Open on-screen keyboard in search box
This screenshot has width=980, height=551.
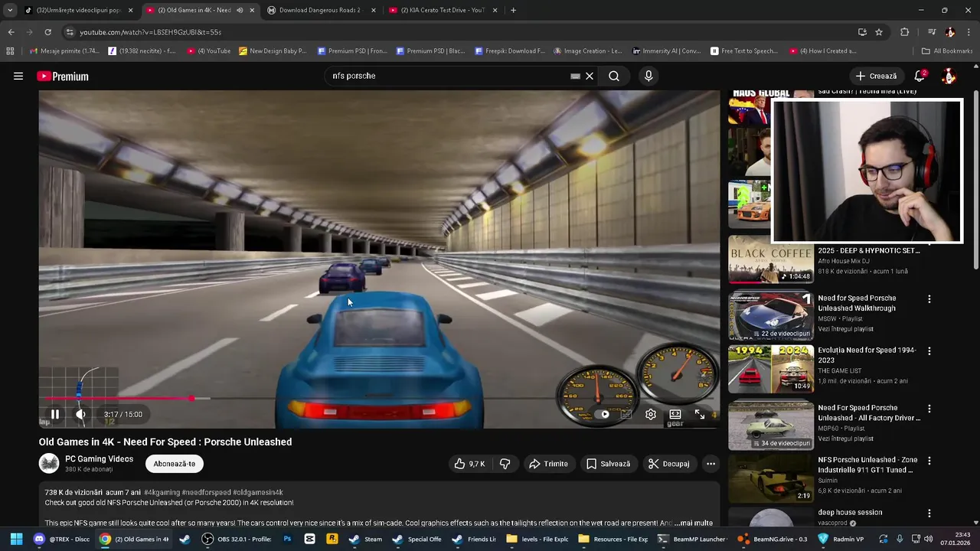coord(575,76)
